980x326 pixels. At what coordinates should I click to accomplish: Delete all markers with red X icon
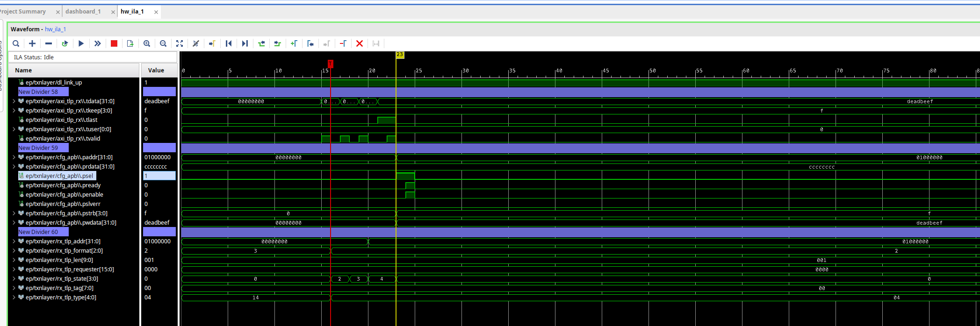click(360, 43)
